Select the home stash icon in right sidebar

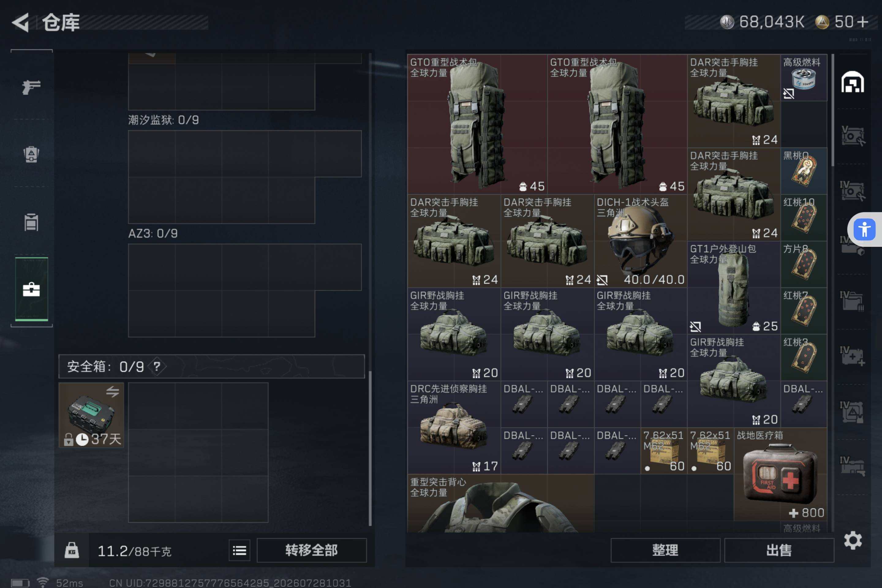point(852,82)
